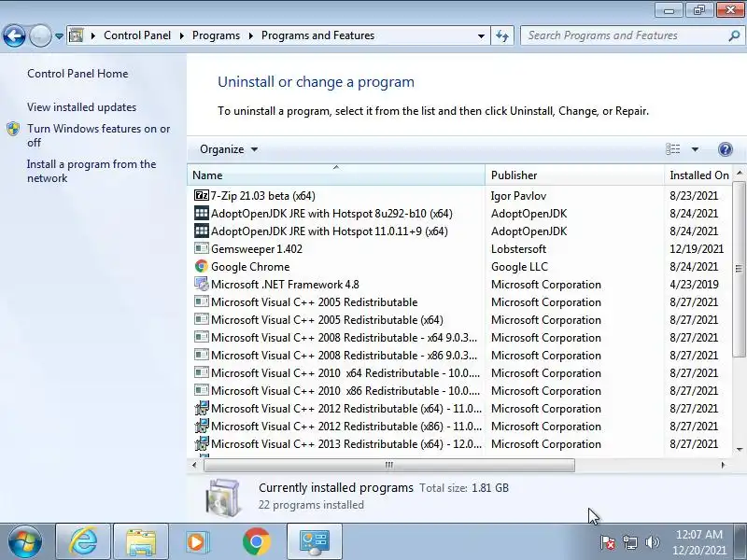Click the 4/23/2019 install date
Image resolution: width=747 pixels, height=560 pixels.
694,285
